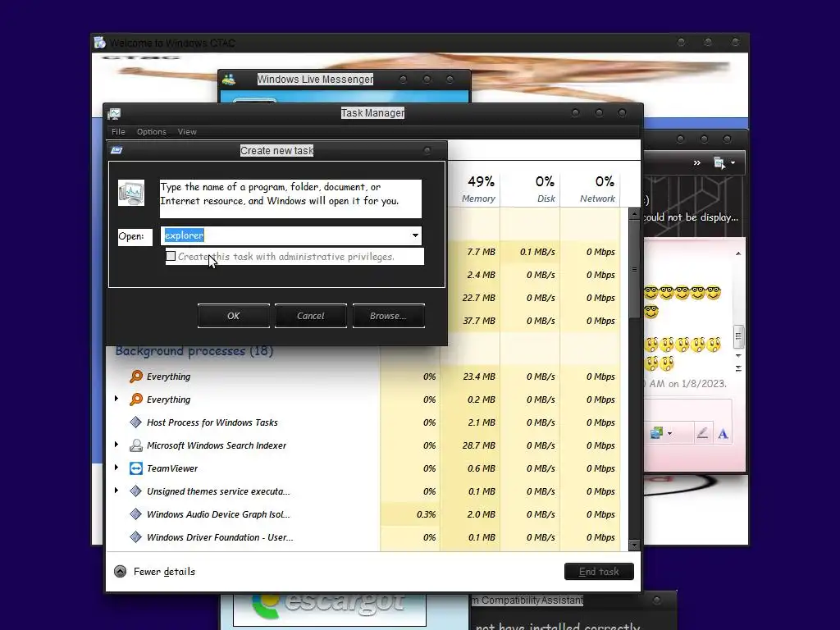
Task: Click the 0.1 MB/s disk value
Action: point(537,252)
